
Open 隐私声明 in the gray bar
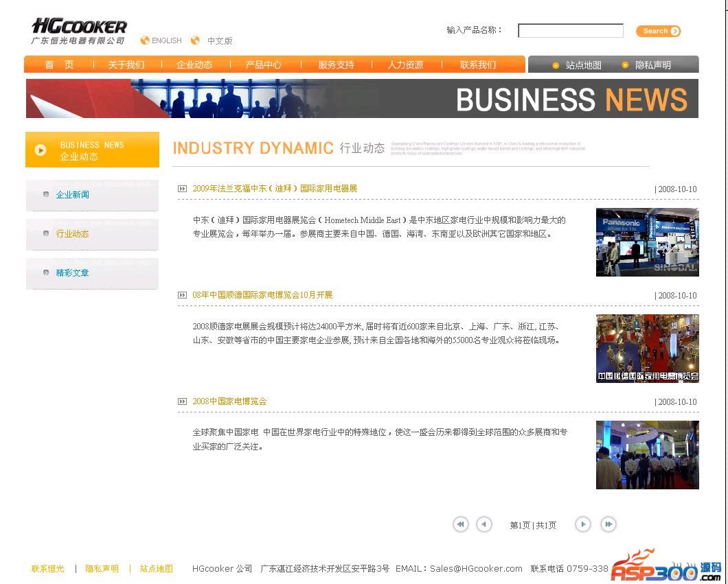(653, 65)
